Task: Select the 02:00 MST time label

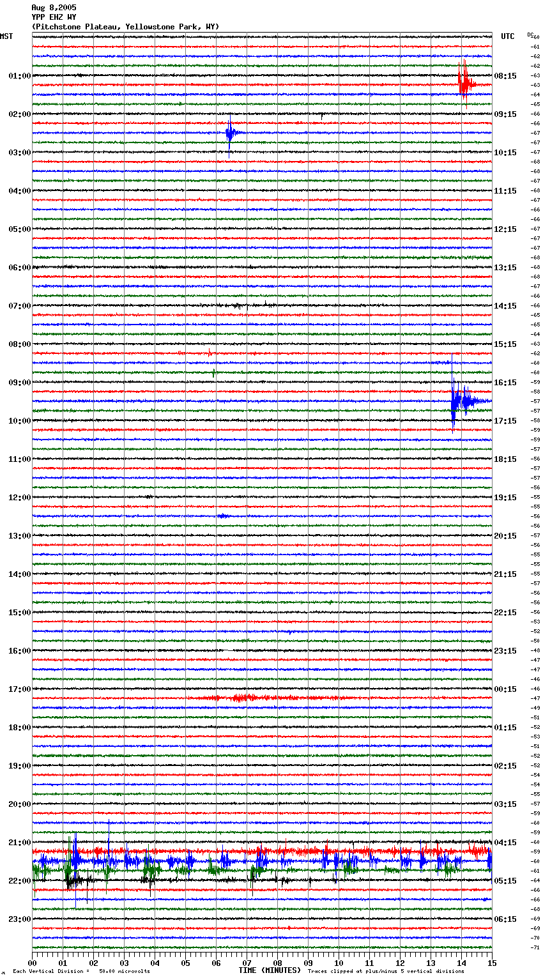Action: coord(20,114)
